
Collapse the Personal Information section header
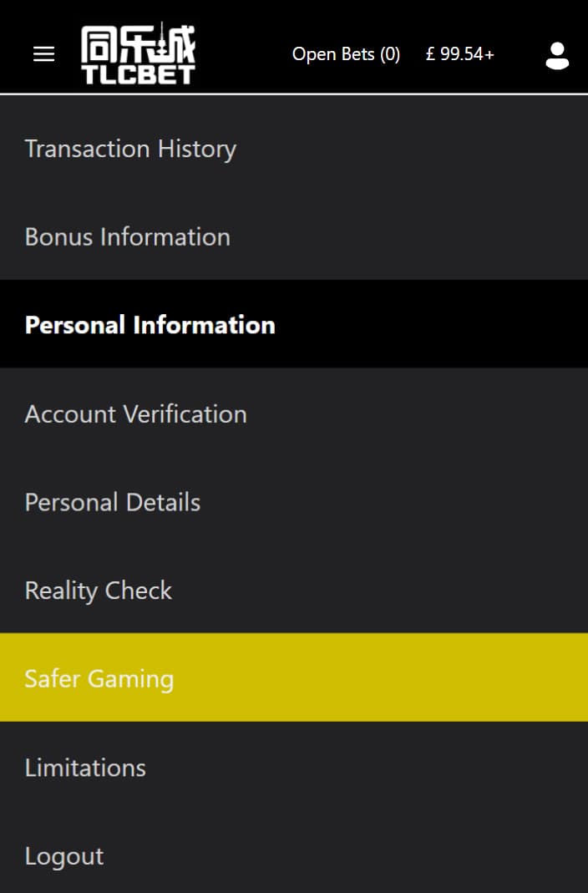pos(294,324)
